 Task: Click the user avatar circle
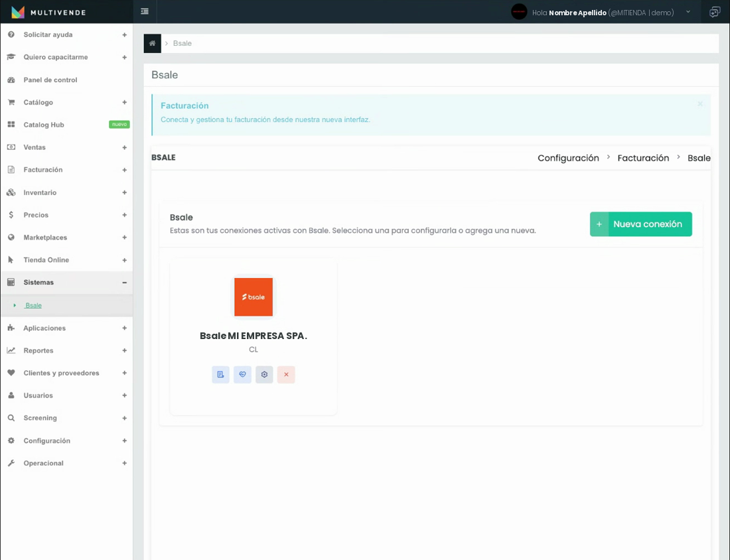519,12
